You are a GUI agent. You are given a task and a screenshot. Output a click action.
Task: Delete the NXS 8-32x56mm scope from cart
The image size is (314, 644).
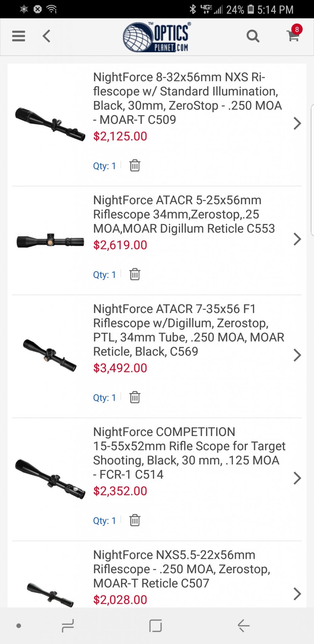click(135, 165)
